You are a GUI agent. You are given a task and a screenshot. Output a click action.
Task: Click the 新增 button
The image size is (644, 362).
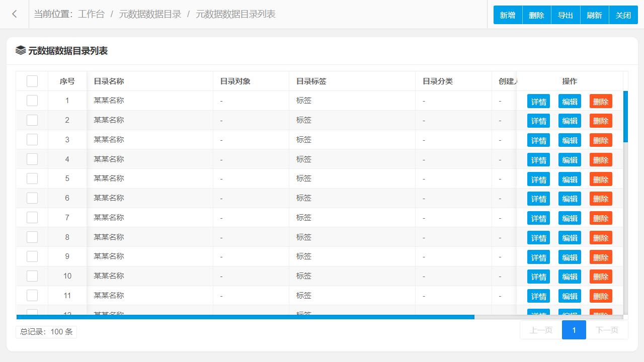[508, 15]
